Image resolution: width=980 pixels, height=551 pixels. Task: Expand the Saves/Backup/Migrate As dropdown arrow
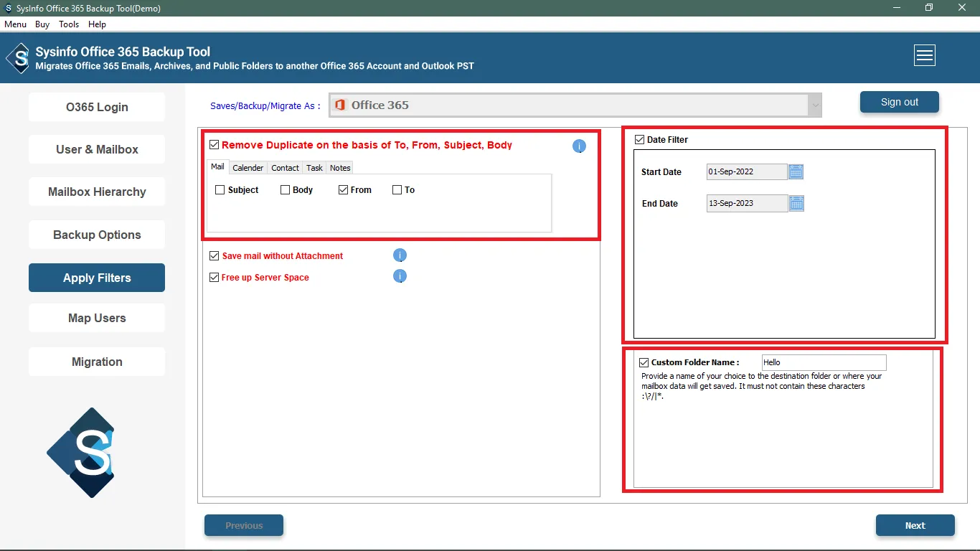click(x=814, y=105)
